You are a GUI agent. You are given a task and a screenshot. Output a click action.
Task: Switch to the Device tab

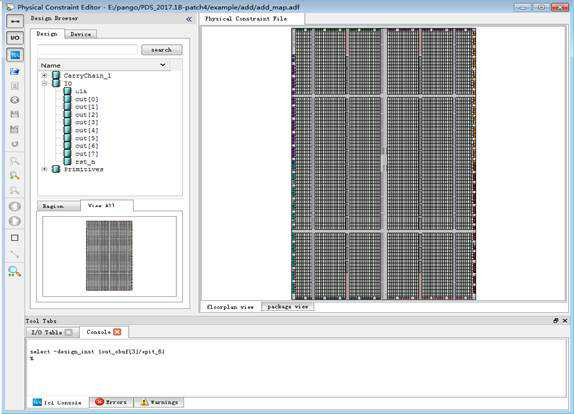tap(81, 34)
